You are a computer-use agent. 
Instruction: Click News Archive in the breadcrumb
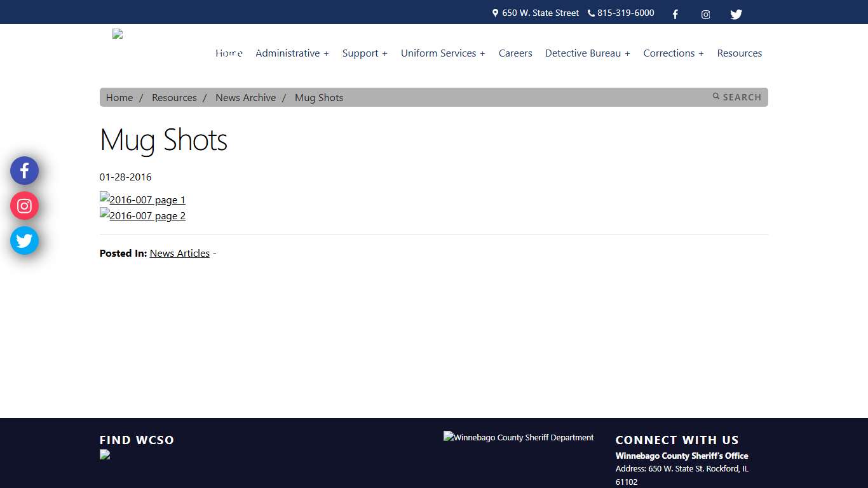click(x=245, y=97)
